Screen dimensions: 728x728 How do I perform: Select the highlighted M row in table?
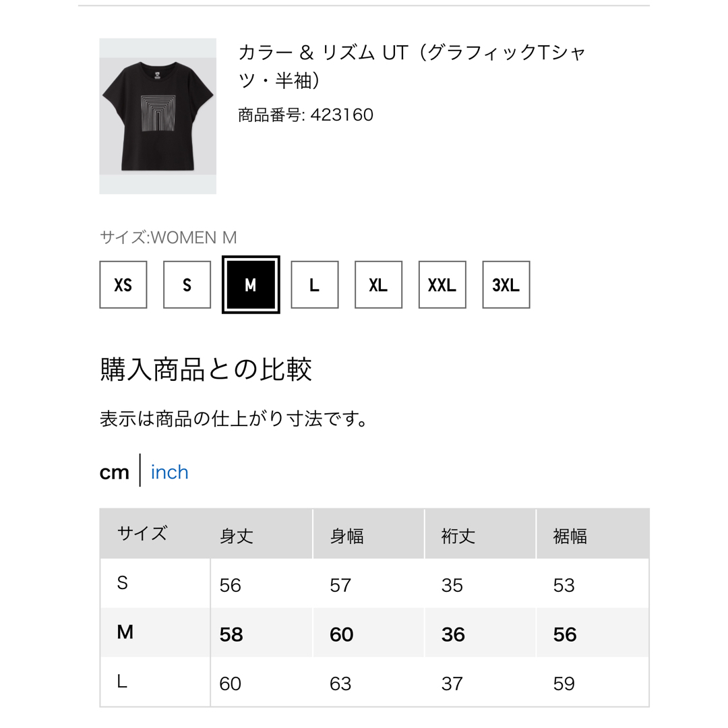374,632
